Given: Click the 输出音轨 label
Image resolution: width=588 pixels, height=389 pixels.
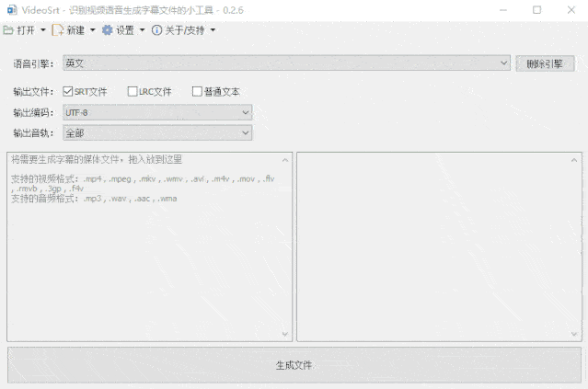Looking at the screenshot, I should [x=33, y=133].
